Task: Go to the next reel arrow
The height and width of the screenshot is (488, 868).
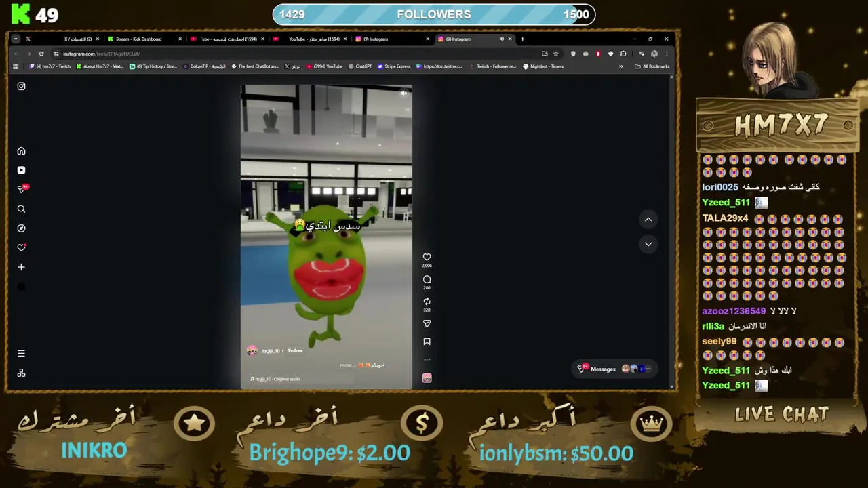Action: point(648,244)
